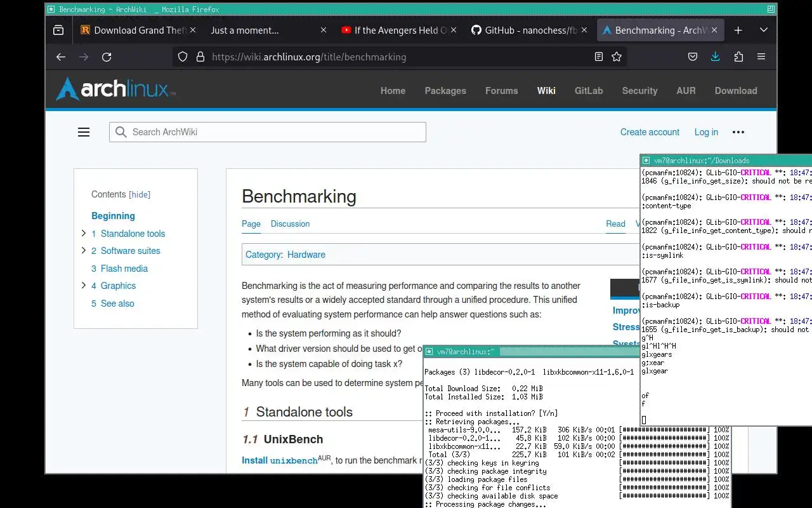Open personal tools three-dot menu
The width and height of the screenshot is (812, 508).
[738, 132]
